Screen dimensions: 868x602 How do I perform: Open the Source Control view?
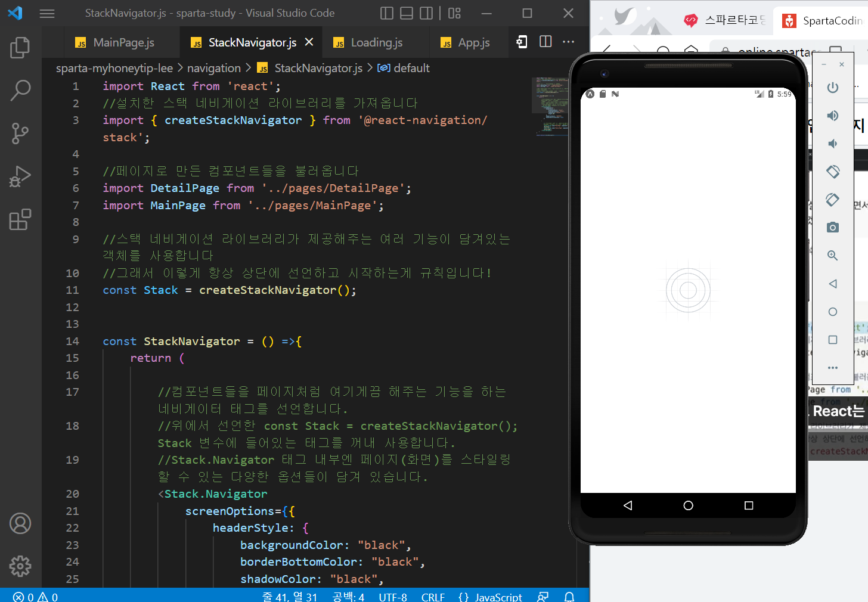pos(20,134)
